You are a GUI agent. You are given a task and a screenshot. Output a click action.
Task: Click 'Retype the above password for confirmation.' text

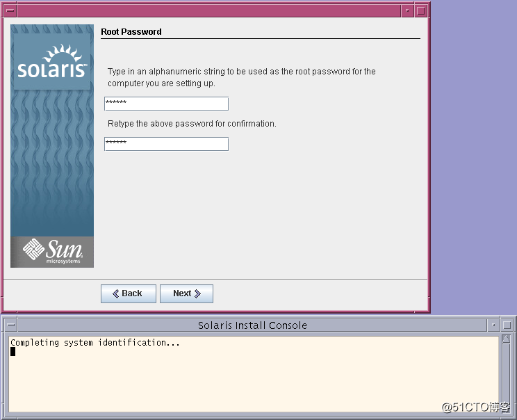(x=192, y=124)
